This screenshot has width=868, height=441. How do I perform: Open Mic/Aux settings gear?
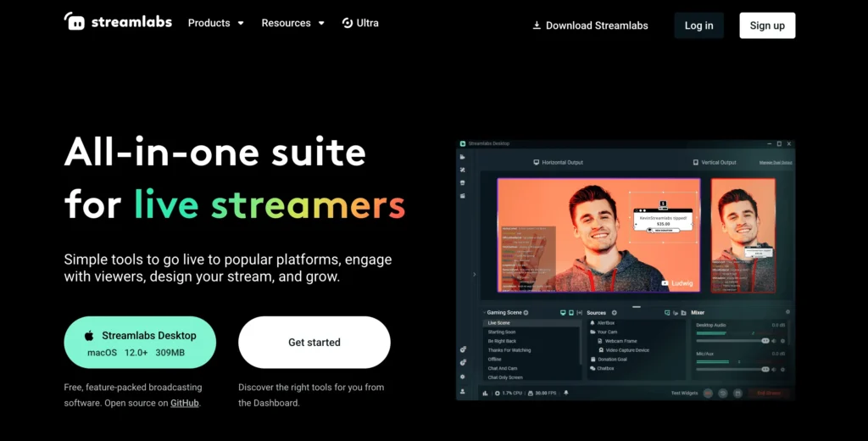click(782, 370)
